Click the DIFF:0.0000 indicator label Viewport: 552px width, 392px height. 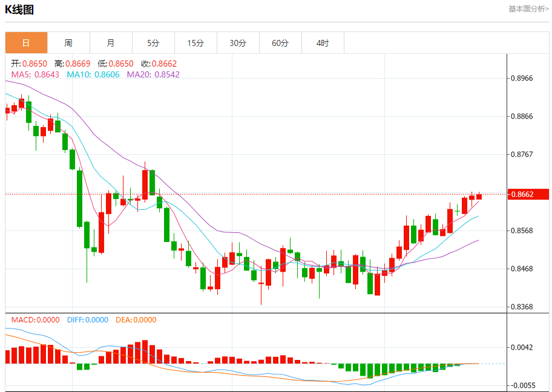[x=88, y=320]
